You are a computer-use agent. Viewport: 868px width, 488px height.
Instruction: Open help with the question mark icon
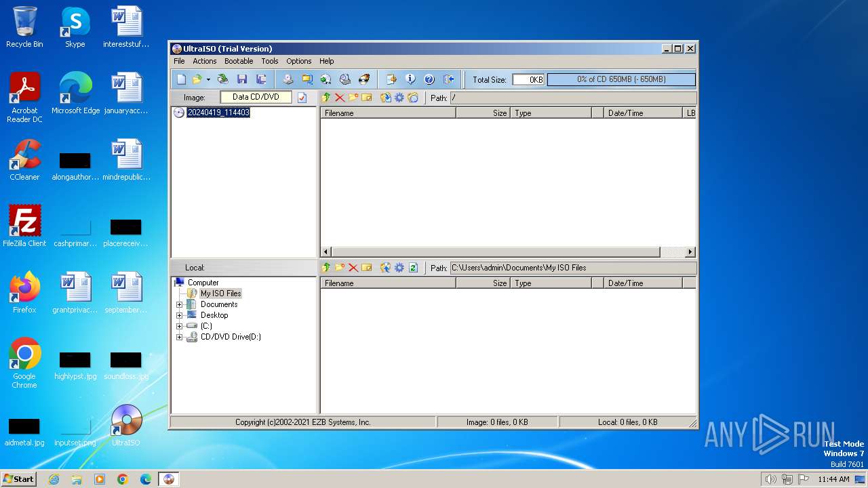pos(429,79)
